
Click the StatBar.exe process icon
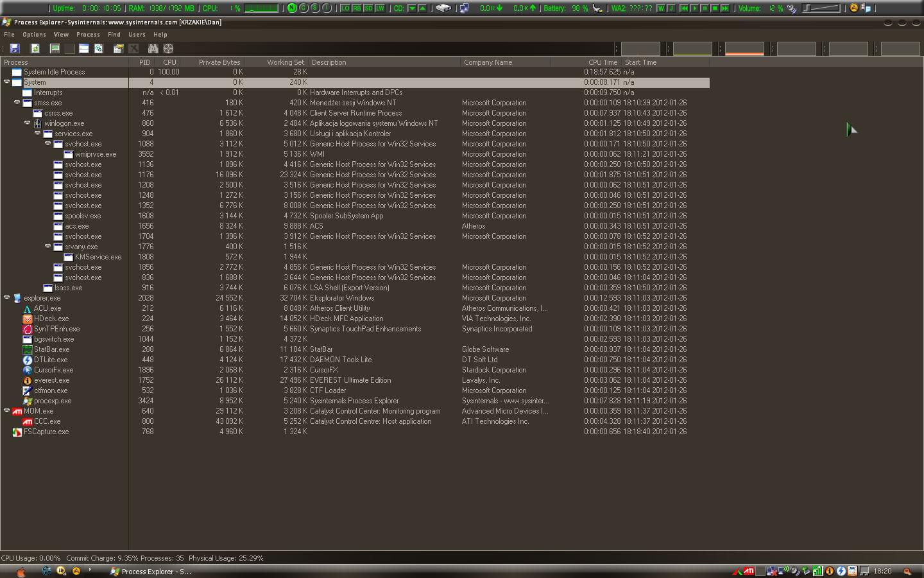[28, 349]
